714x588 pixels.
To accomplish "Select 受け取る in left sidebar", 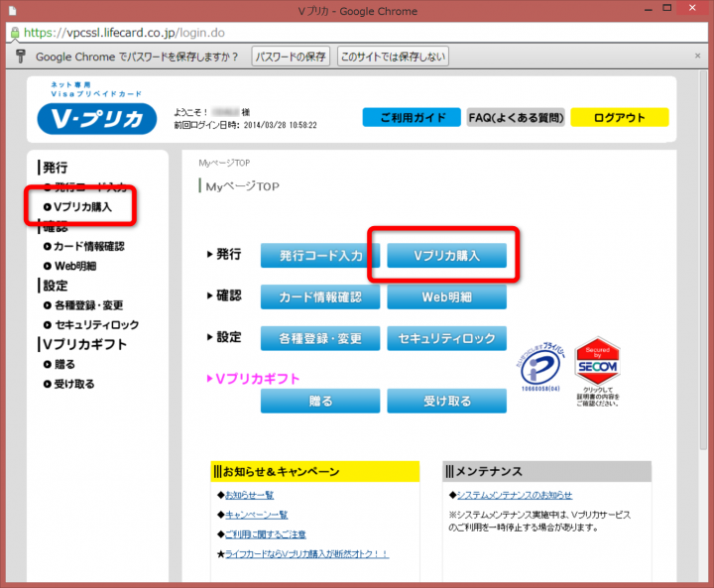I will click(x=68, y=384).
